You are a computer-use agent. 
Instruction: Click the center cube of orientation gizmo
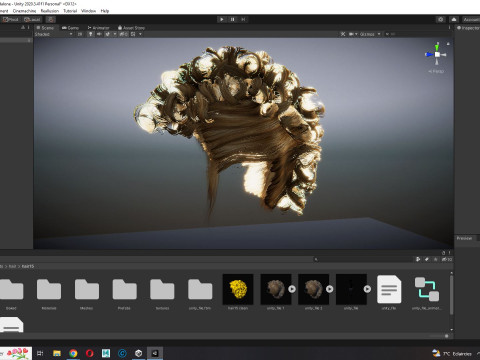click(437, 54)
